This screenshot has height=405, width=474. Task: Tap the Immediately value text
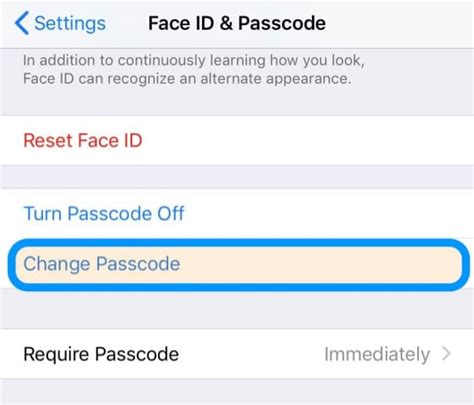[377, 354]
